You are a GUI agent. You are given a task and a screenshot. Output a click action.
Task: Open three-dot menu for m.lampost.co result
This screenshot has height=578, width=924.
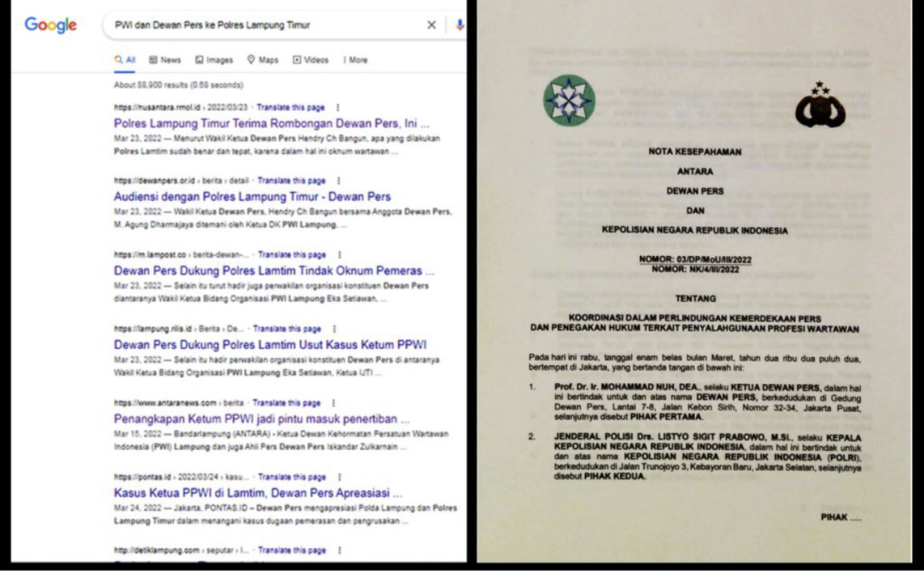point(339,254)
